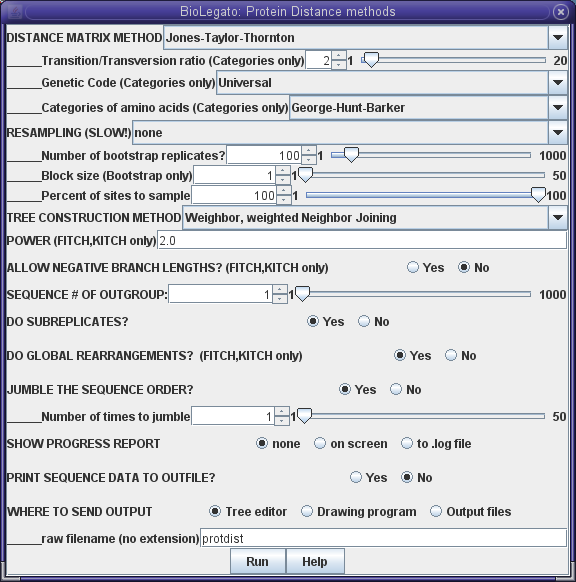This screenshot has height=582, width=576.
Task: Click the raw filename text field
Action: coord(383,538)
